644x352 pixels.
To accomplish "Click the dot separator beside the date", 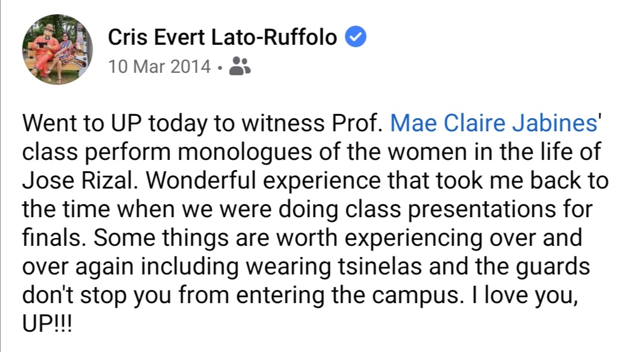I will (220, 68).
